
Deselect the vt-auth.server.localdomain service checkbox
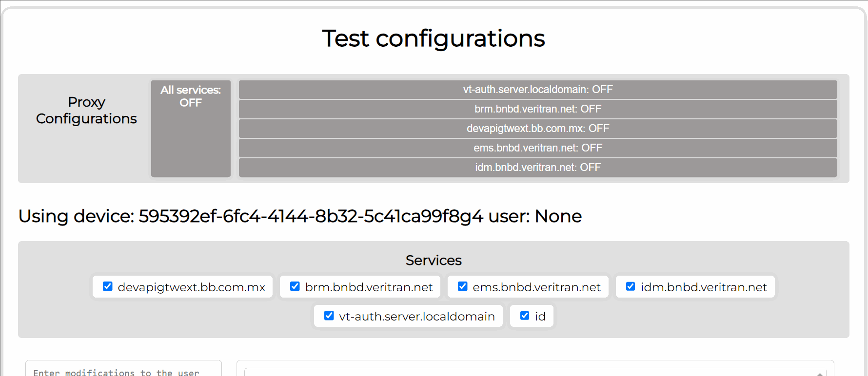(x=329, y=316)
